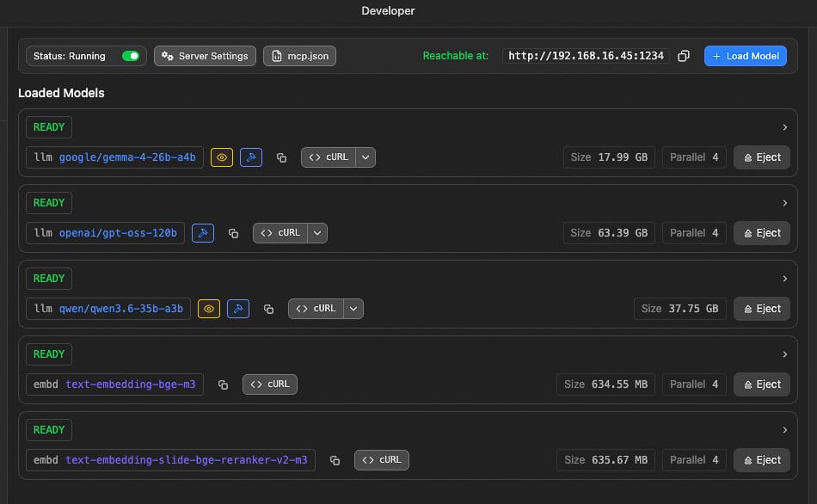Eject the text-embedding-slide-bge-reranker-v2-m3 model

tap(762, 459)
